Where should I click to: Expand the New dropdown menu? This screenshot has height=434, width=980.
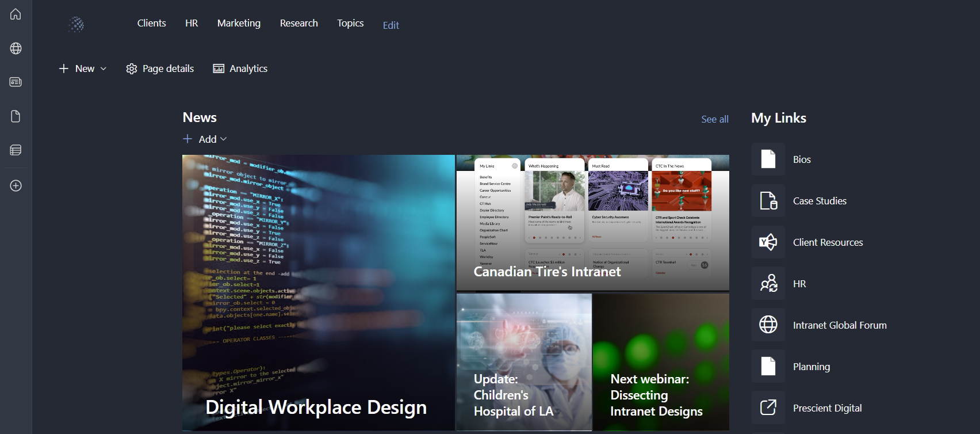83,68
